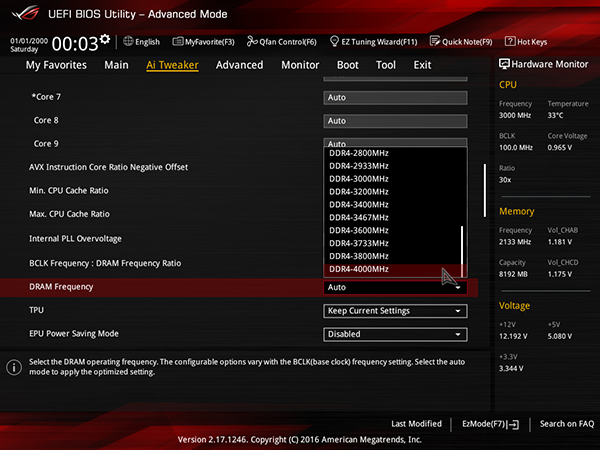This screenshot has width=600, height=450.
Task: Select the Core 9 setting label
Action: pos(46,144)
